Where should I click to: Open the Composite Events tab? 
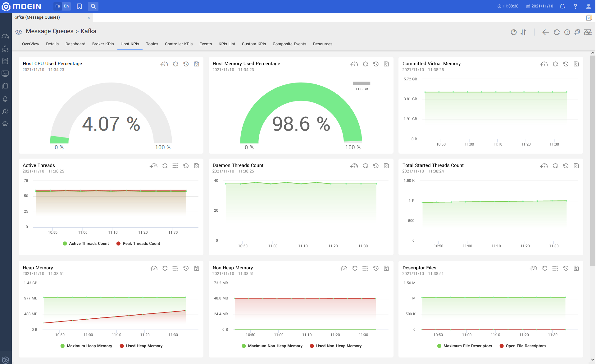coord(289,44)
